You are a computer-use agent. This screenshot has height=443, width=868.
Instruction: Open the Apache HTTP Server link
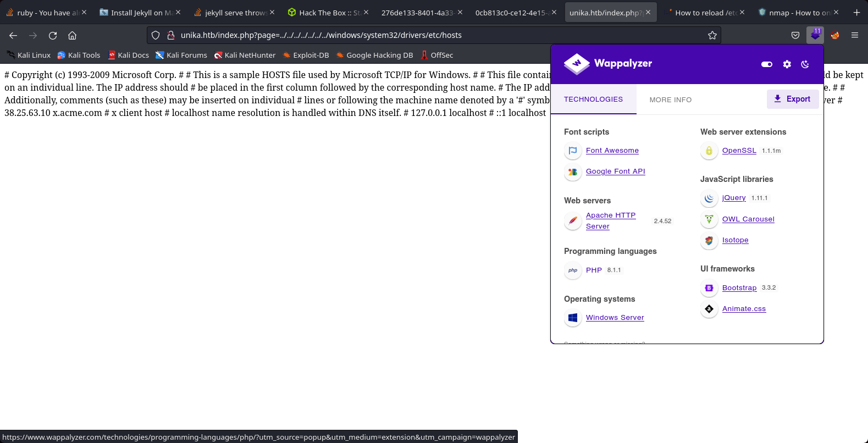pos(611,221)
